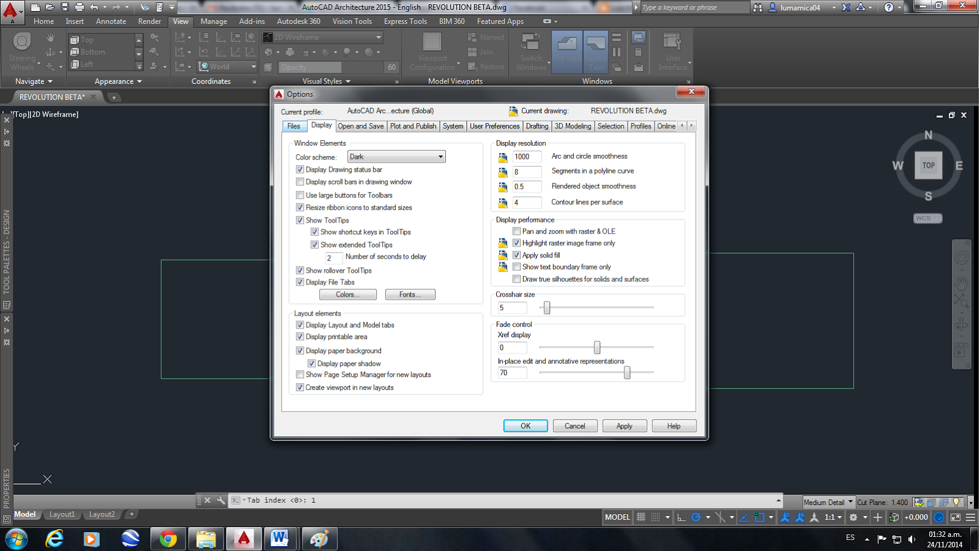Toggle Display Drawing status bar checkbox
The image size is (980, 551).
click(300, 170)
